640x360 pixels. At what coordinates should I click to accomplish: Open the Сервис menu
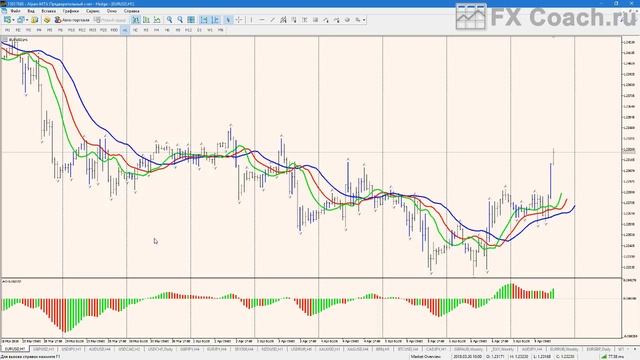[93, 11]
